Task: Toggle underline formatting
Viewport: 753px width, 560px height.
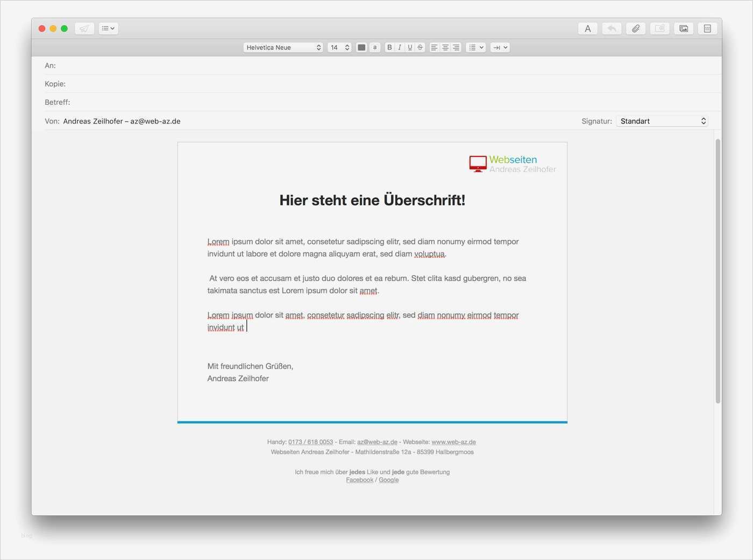Action: pos(409,47)
